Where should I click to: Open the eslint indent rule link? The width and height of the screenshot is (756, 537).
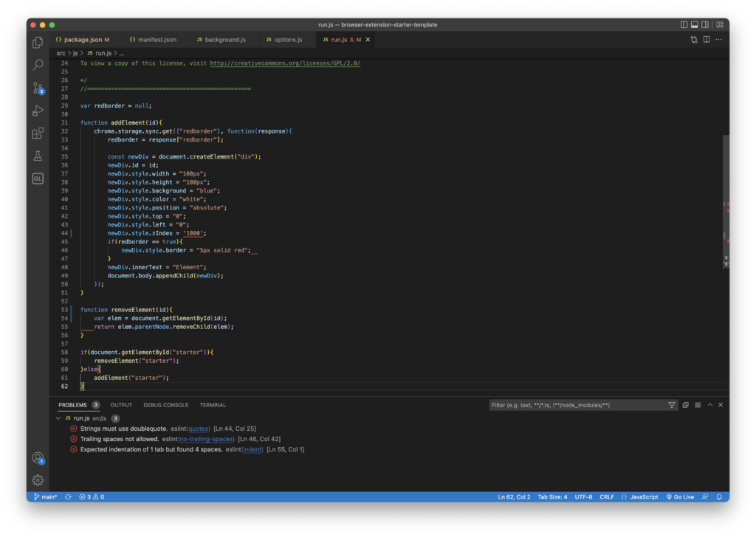252,449
